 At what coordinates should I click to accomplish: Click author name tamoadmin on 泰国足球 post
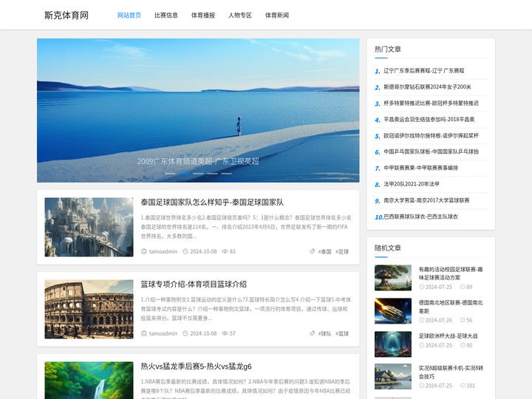tap(163, 251)
